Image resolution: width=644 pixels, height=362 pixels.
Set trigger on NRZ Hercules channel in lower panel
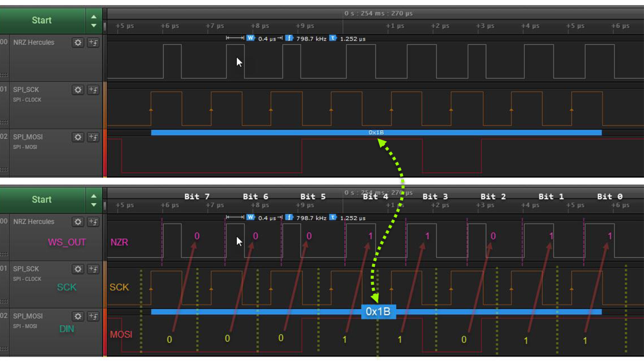click(x=93, y=222)
